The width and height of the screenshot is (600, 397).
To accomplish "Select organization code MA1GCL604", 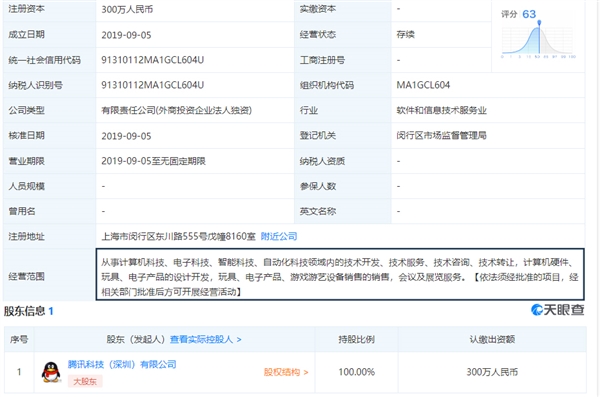I will coord(423,85).
